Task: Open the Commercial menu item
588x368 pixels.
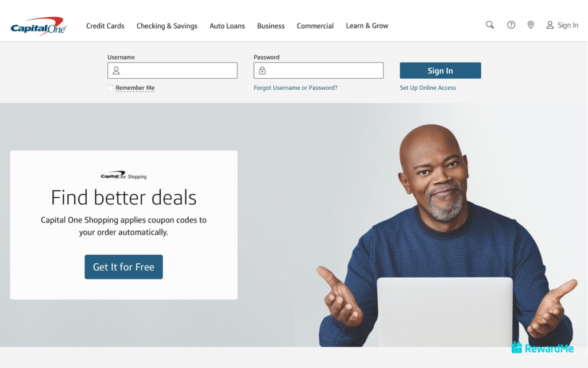Action: (x=315, y=26)
